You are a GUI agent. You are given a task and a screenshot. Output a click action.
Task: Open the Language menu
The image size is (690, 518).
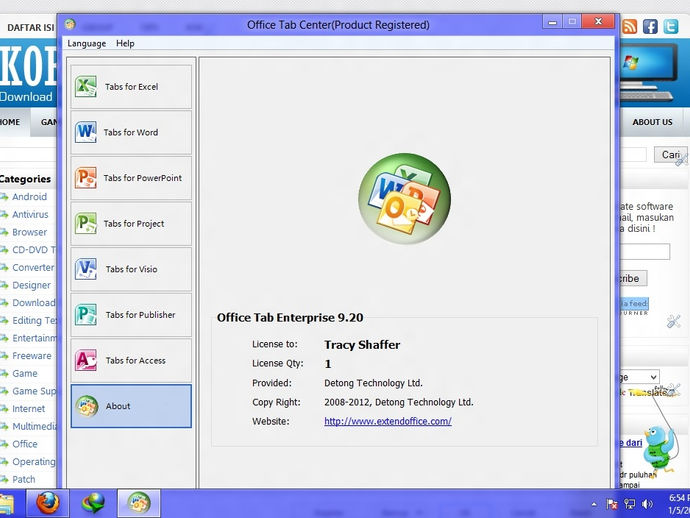[x=87, y=44]
